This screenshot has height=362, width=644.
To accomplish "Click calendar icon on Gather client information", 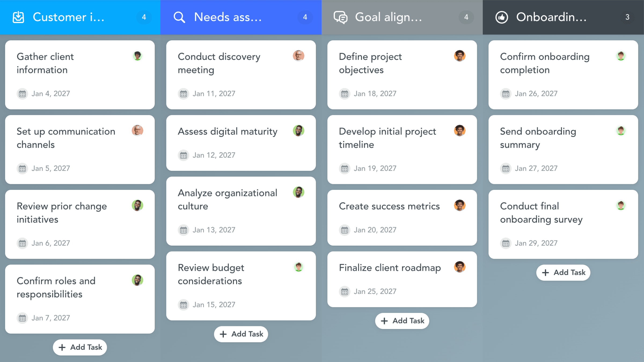I will (x=22, y=94).
